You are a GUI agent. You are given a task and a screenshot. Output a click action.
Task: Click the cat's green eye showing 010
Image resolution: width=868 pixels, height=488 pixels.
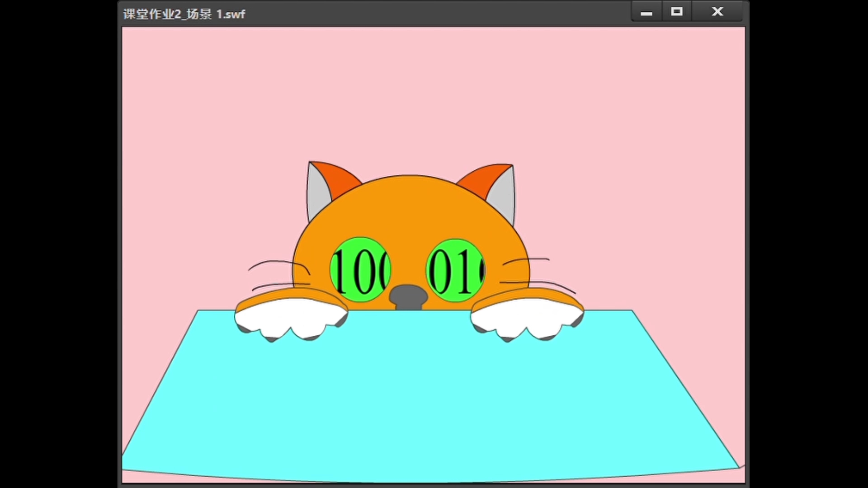tap(456, 270)
